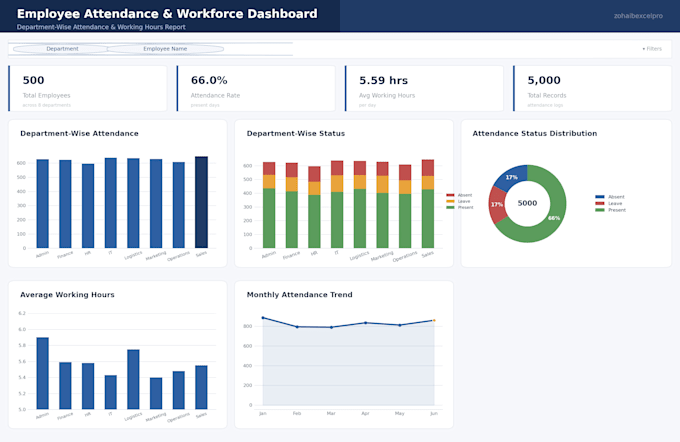Open the Department filter pill
680x442 pixels.
click(x=62, y=49)
